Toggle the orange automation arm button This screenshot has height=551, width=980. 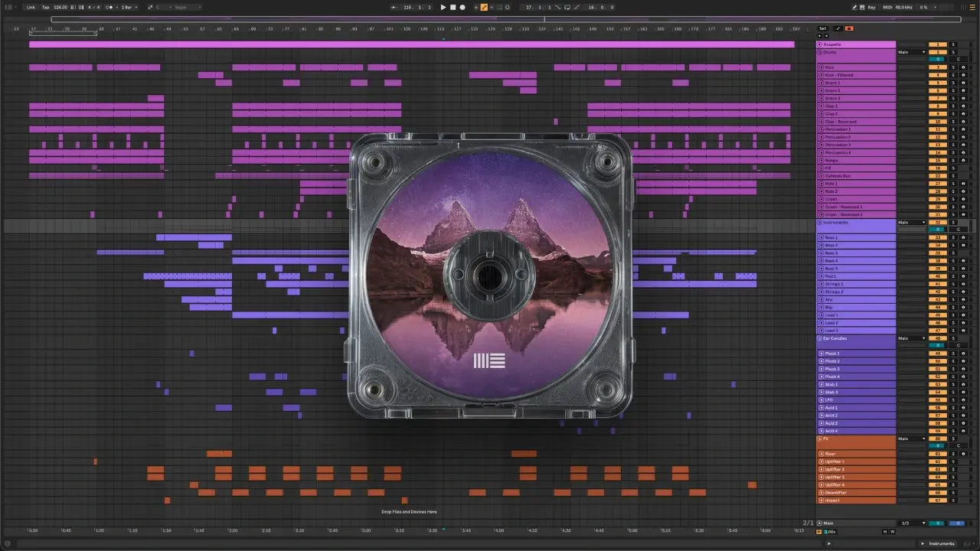(x=484, y=7)
